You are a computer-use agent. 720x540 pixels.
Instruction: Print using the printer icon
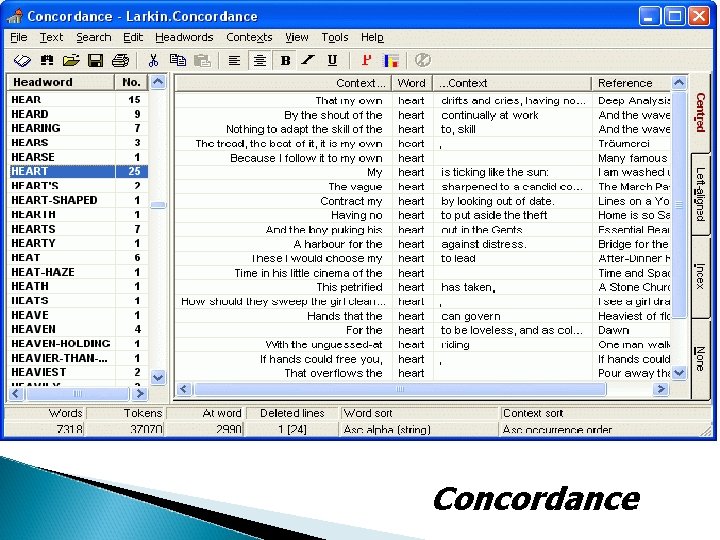[x=121, y=60]
